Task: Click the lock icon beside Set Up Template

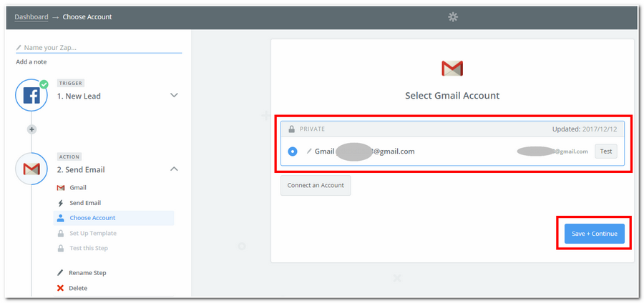Action: pyautogui.click(x=61, y=233)
